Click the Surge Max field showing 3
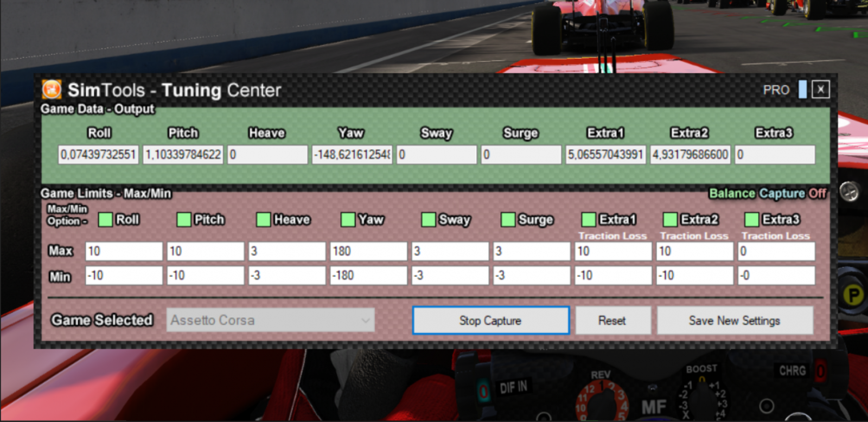Screen dimensions: 868x422 (532, 251)
